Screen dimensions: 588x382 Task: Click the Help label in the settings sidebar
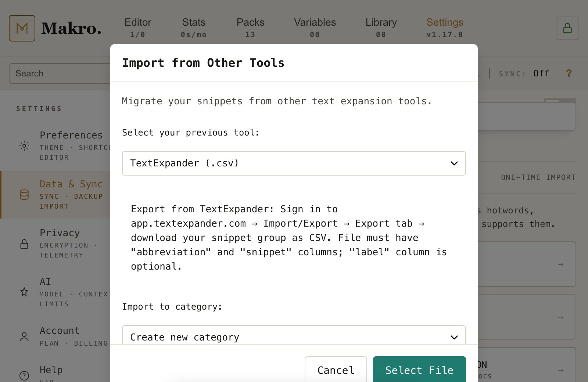[51, 370]
